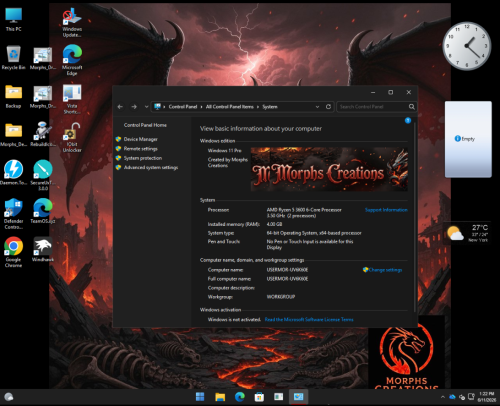This screenshot has width=500, height=406.
Task: Open Remote settings link
Action: tap(141, 149)
